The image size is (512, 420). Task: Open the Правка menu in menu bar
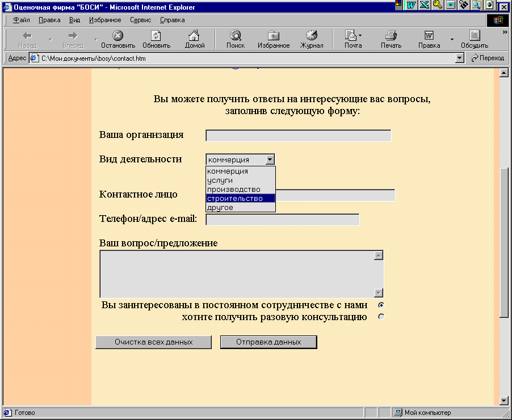[49, 20]
